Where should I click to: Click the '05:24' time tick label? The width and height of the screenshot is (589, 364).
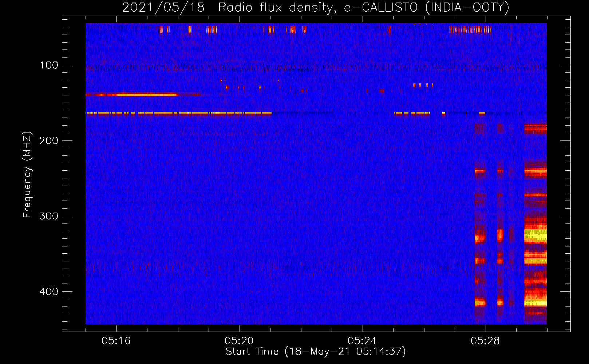coord(362,341)
